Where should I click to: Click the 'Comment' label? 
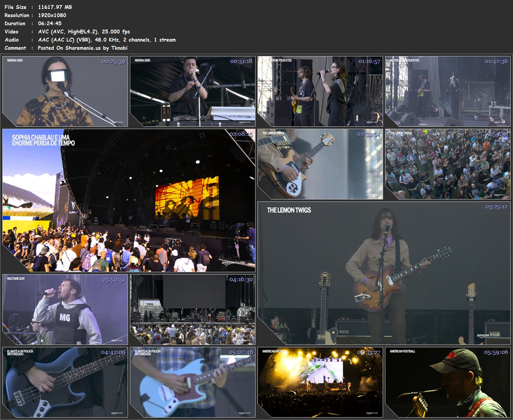(x=15, y=48)
